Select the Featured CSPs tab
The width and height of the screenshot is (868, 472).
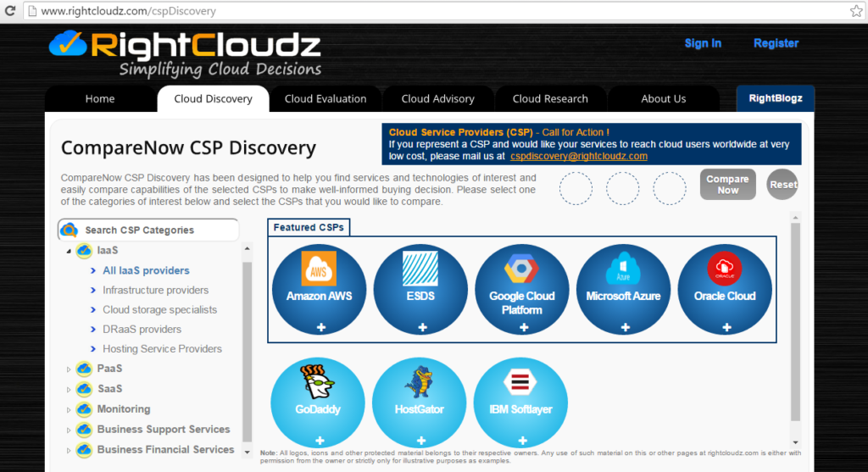309,227
